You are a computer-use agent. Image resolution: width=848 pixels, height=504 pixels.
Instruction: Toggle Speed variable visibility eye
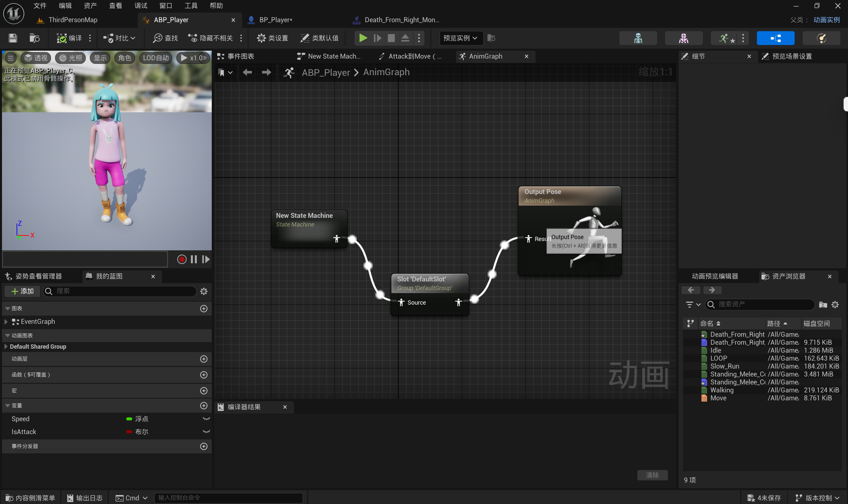pyautogui.click(x=206, y=419)
